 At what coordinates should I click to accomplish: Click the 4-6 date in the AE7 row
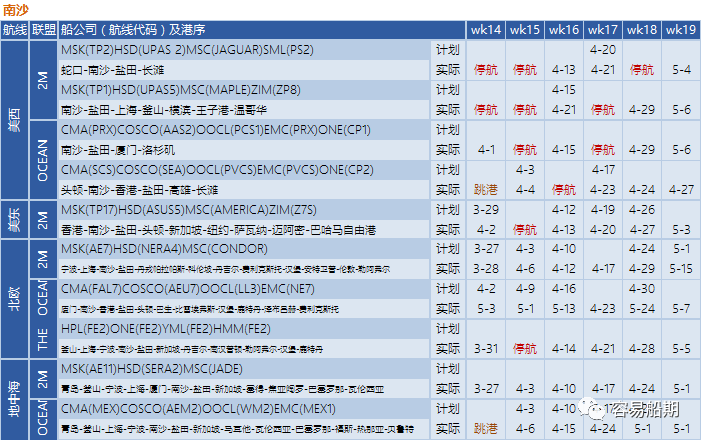coord(525,269)
